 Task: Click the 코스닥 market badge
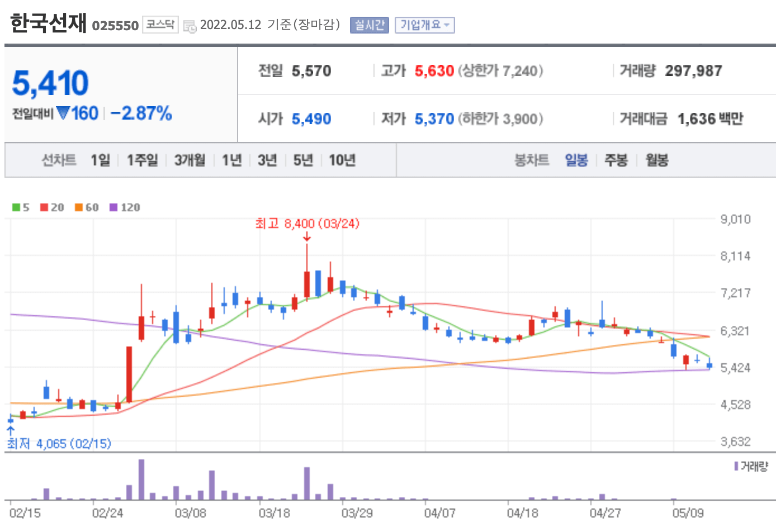pyautogui.click(x=160, y=25)
